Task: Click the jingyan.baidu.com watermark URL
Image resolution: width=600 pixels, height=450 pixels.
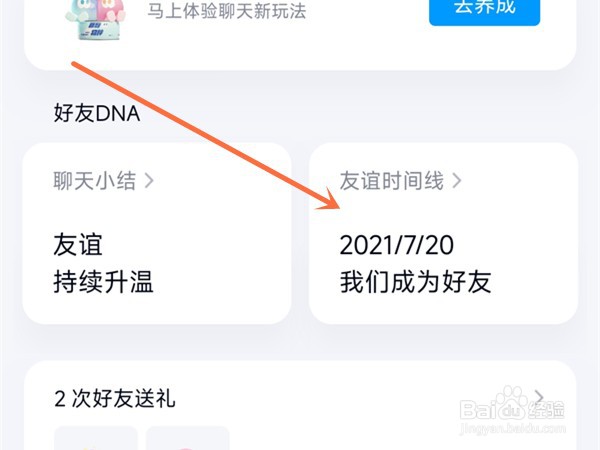Action: point(512,429)
